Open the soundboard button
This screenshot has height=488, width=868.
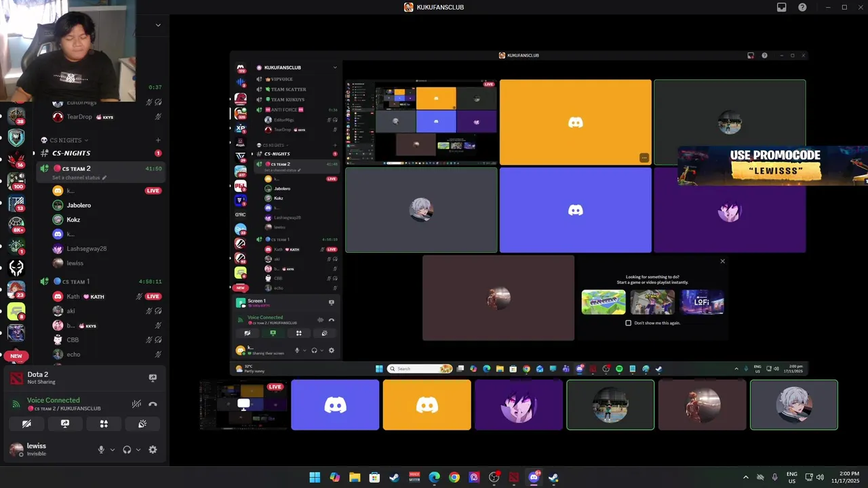(x=142, y=424)
